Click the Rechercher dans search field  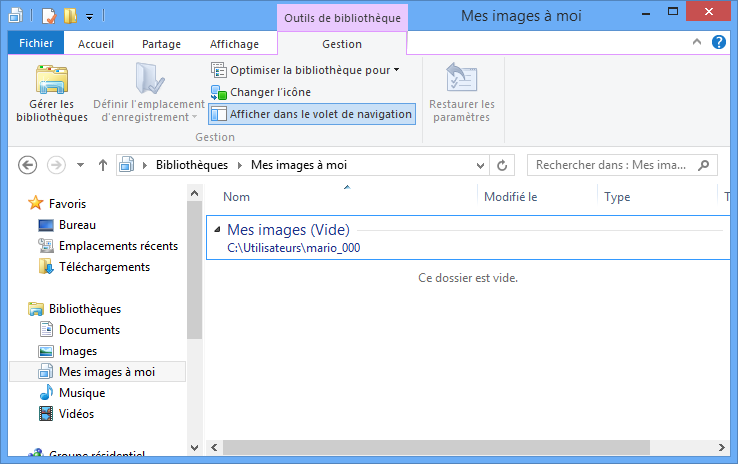[x=622, y=165]
